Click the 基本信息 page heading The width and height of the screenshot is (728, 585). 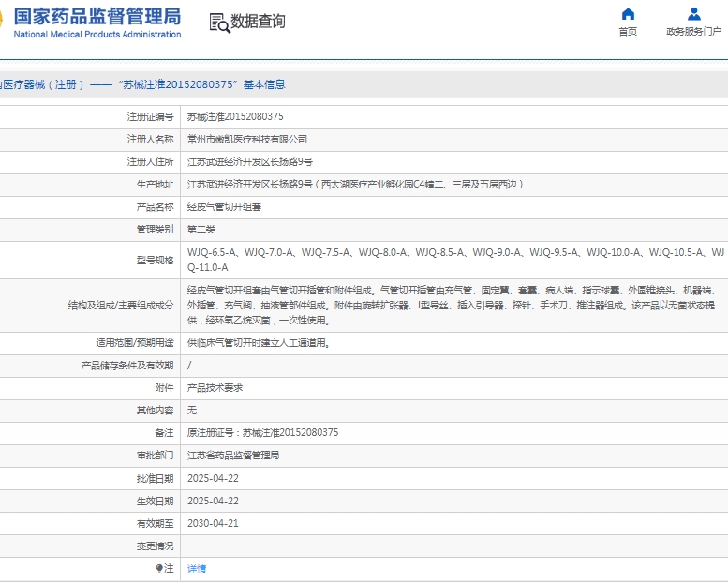tap(264, 84)
